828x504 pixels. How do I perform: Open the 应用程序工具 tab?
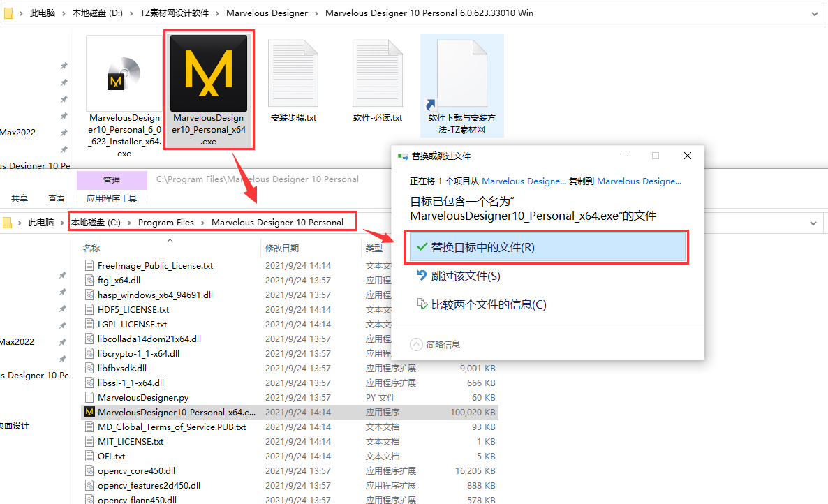pos(112,198)
